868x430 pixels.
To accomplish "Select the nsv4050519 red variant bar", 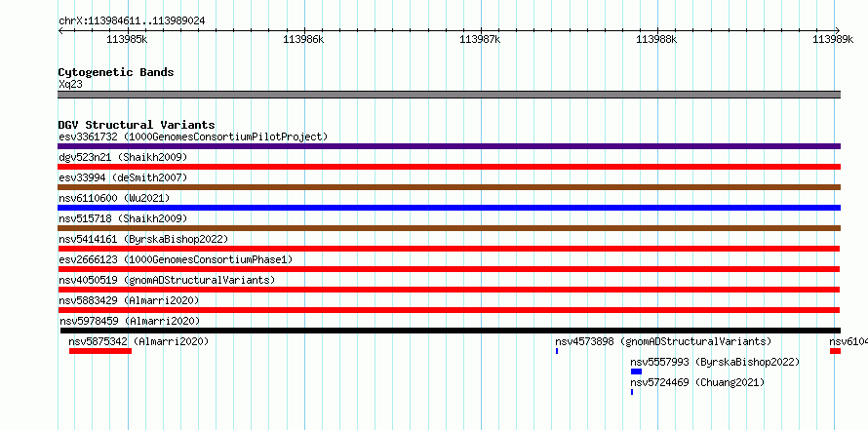I will click(449, 290).
